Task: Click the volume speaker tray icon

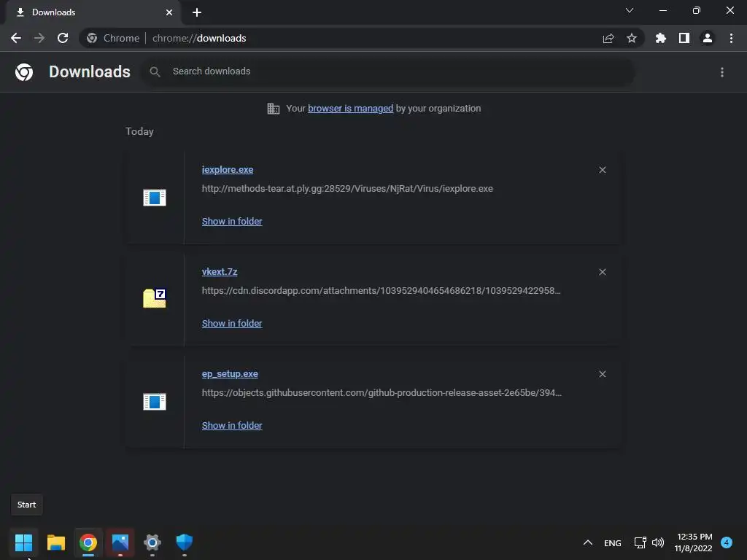Action: 658,542
